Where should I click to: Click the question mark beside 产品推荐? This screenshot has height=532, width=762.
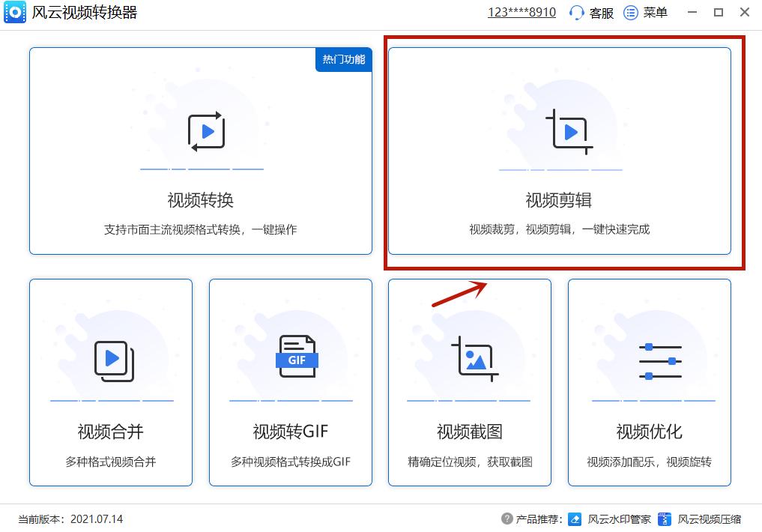click(x=509, y=519)
